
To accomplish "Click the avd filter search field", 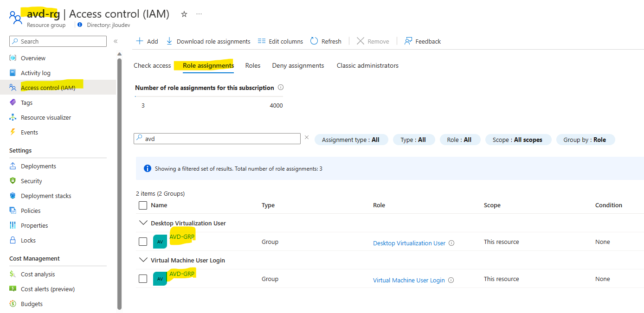I will point(217,139).
